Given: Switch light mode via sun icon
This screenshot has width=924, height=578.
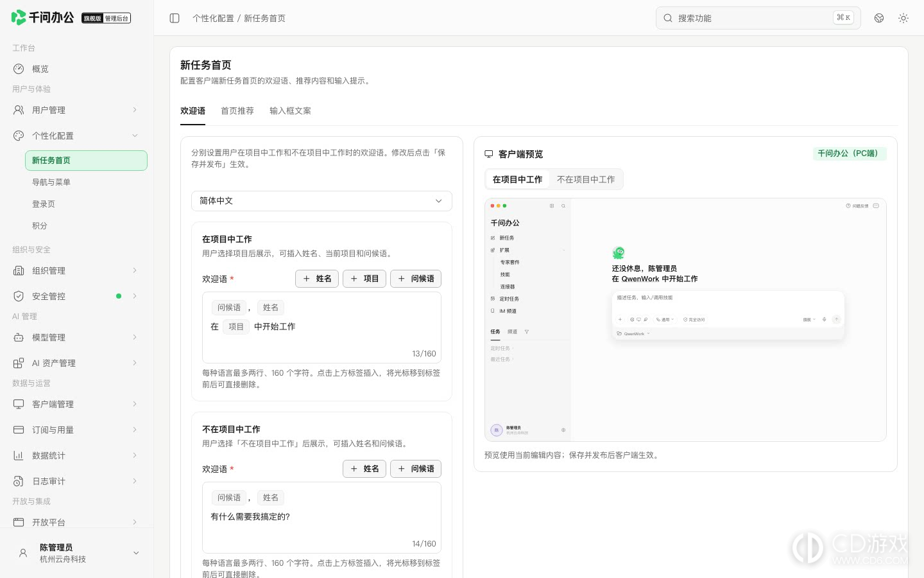Looking at the screenshot, I should (x=903, y=18).
